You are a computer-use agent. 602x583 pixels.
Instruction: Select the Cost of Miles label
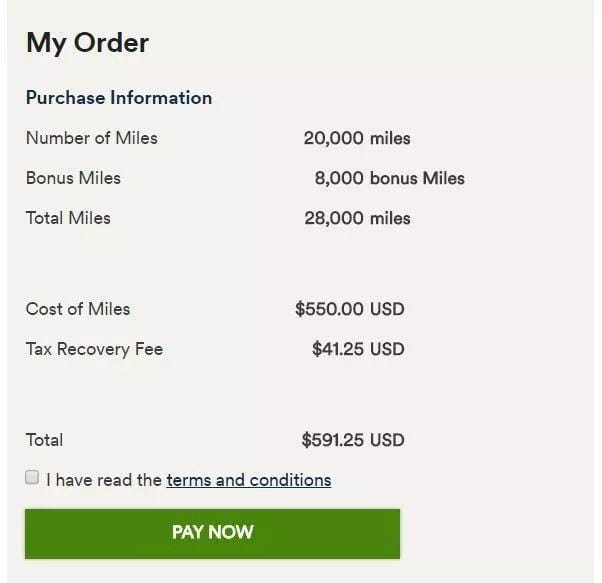tap(78, 309)
